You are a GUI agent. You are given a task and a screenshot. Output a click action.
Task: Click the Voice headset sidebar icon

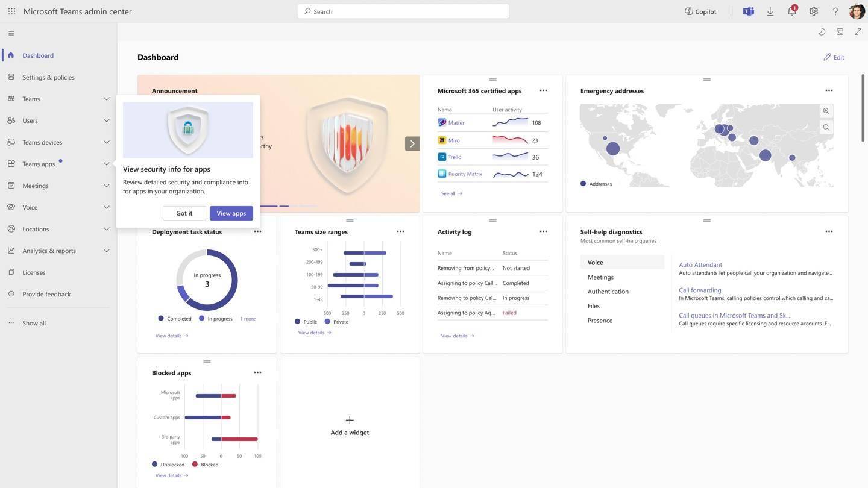coord(11,207)
